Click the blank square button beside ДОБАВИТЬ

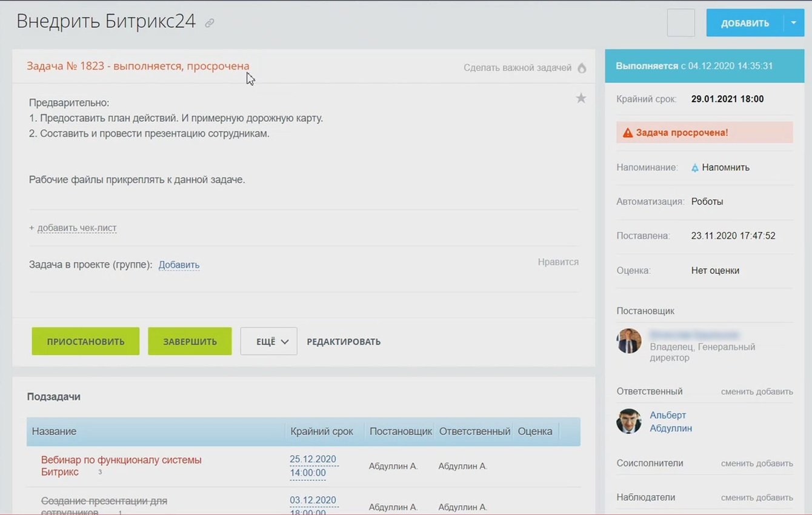coord(681,23)
